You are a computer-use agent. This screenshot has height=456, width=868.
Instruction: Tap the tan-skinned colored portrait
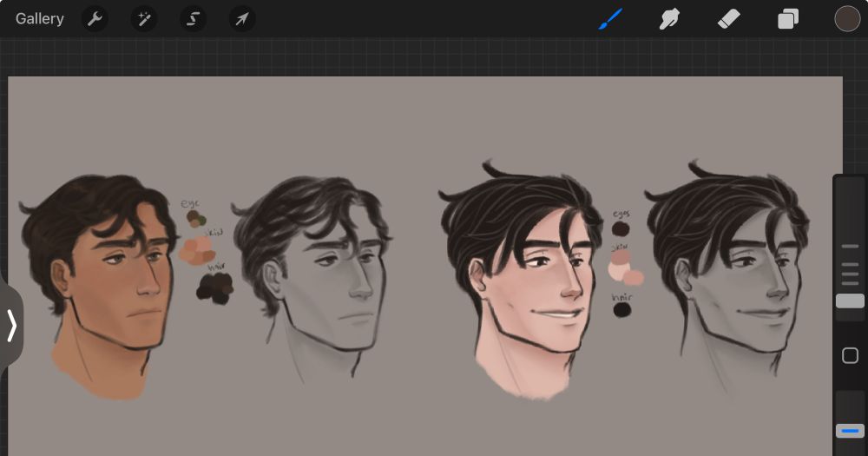click(99, 286)
